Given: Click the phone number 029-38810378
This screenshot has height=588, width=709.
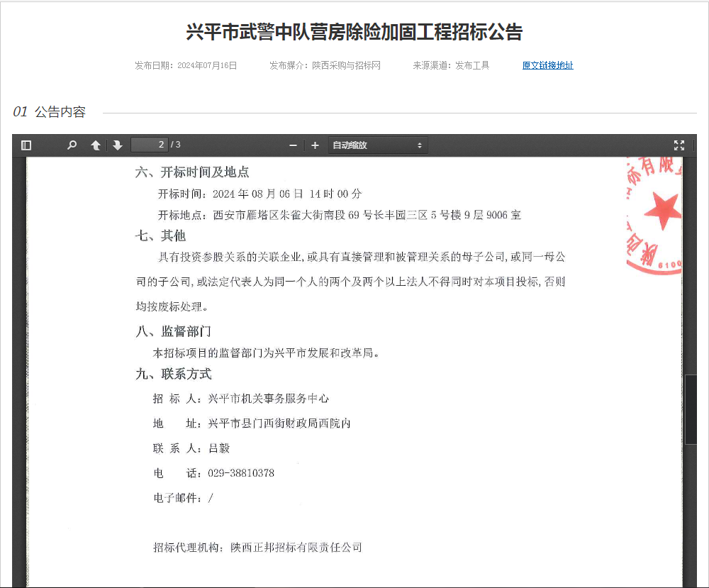Looking at the screenshot, I should pos(241,473).
